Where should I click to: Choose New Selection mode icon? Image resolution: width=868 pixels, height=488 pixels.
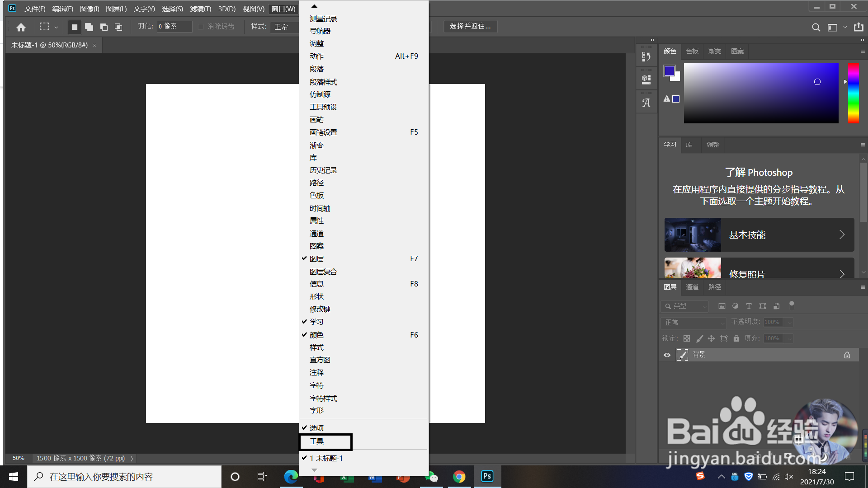(75, 27)
